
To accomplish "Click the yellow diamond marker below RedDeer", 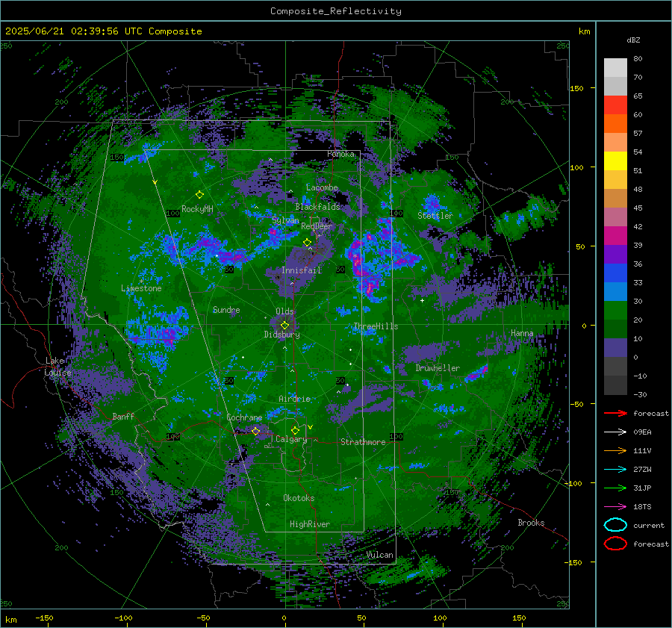I will click(307, 243).
